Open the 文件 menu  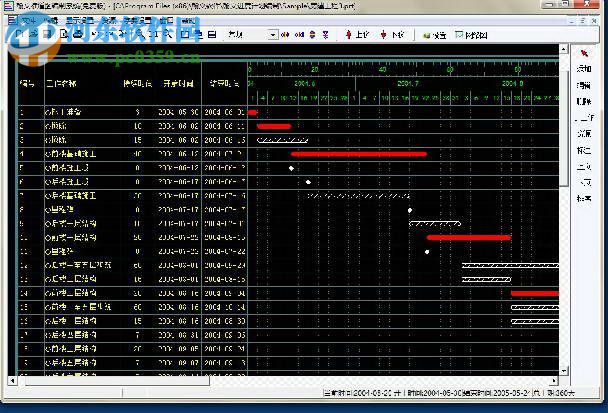click(29, 21)
